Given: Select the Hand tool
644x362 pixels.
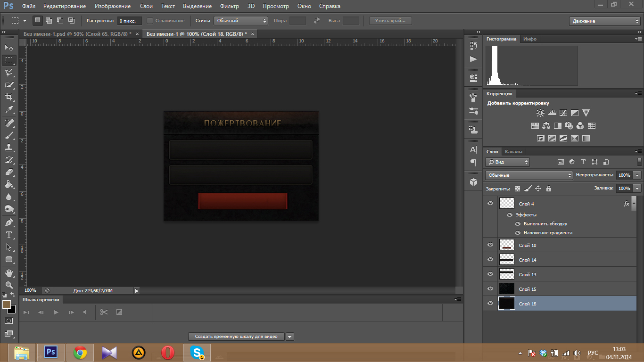Looking at the screenshot, I should 9,273.
